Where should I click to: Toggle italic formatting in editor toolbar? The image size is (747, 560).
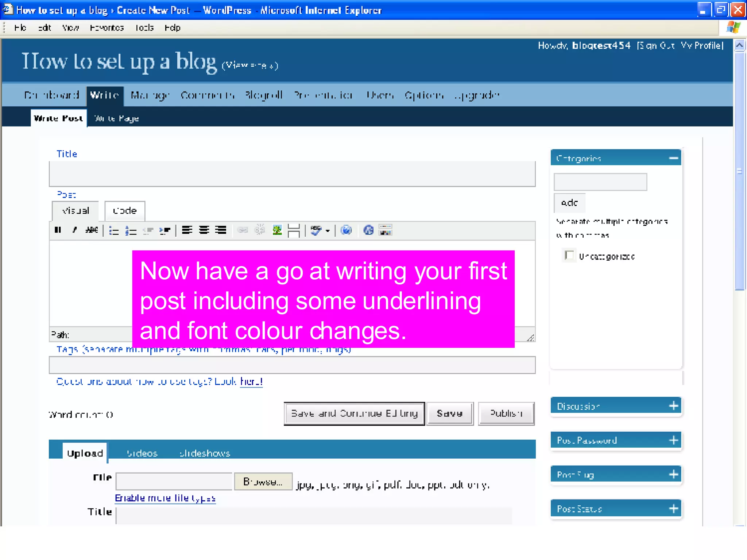click(x=74, y=230)
